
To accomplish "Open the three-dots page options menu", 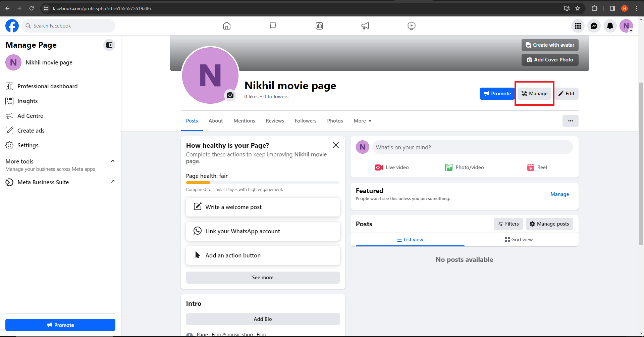I will tap(571, 121).
